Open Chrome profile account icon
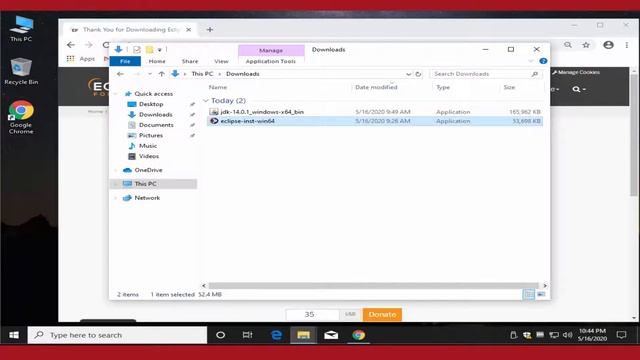This screenshot has height=360, width=640. pyautogui.click(x=608, y=45)
